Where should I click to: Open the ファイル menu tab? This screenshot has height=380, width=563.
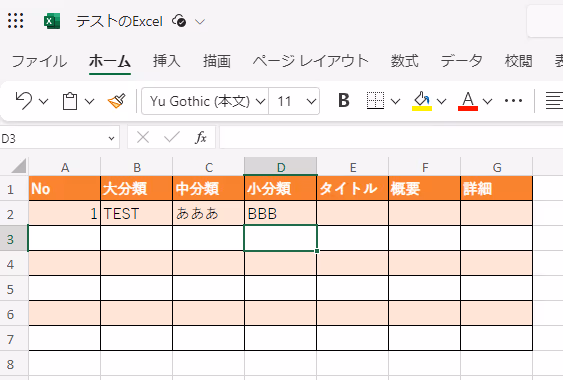(x=39, y=61)
